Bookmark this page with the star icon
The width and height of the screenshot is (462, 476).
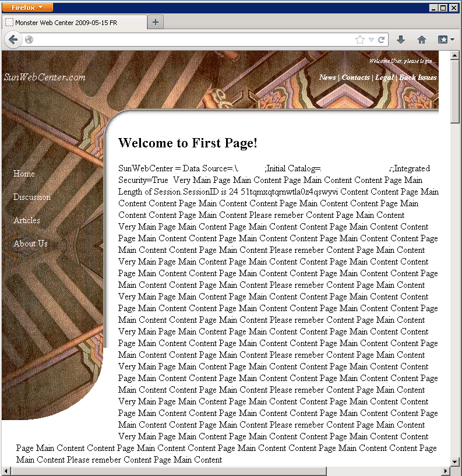[359, 40]
